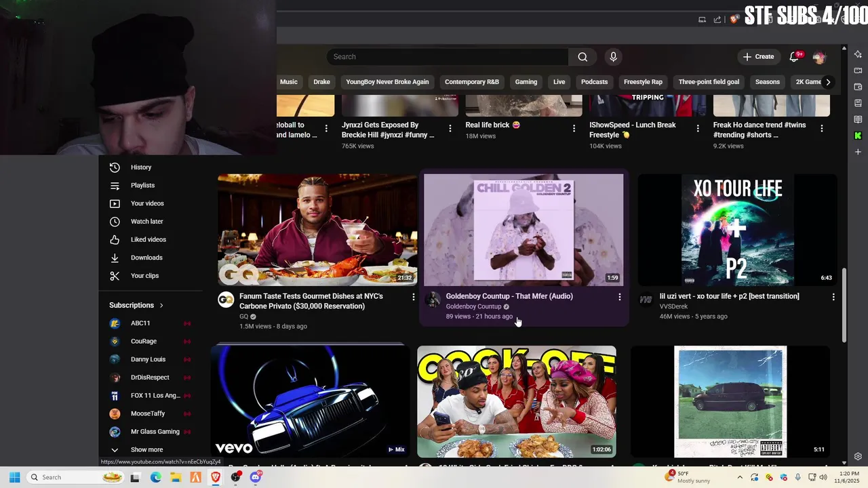Open Brave Talk camera icon in sidebar

point(858,70)
